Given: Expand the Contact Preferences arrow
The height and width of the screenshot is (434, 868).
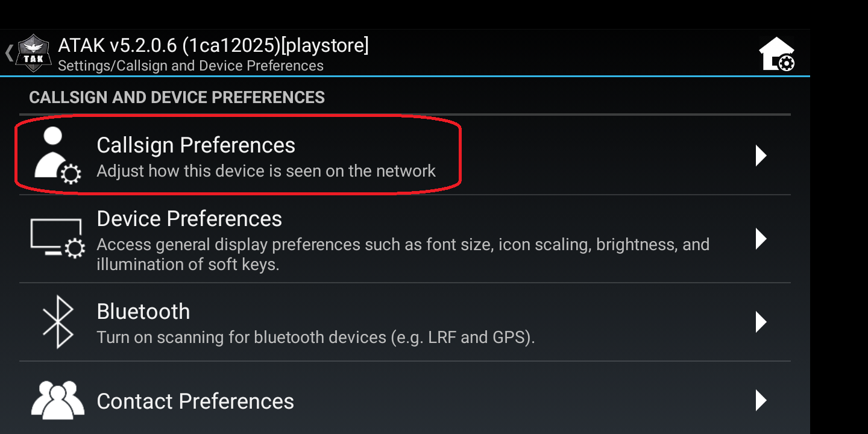Looking at the screenshot, I should tap(761, 400).
